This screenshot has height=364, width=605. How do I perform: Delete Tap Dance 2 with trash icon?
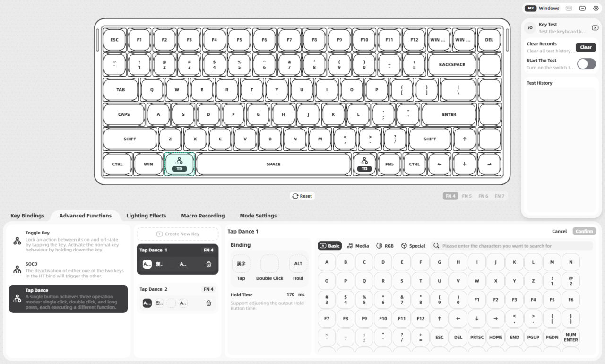point(208,303)
